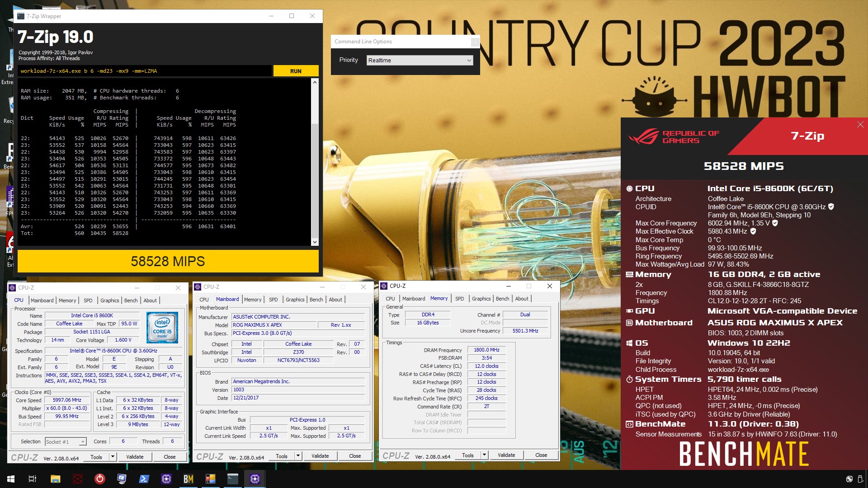This screenshot has width=868, height=488.
Task: Open About tab in middle CPU-Z window
Action: [335, 300]
